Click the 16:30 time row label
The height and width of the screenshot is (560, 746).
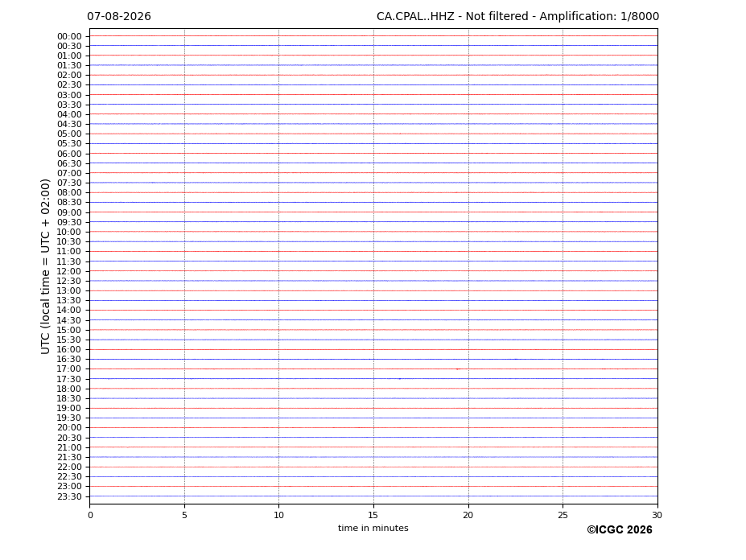pyautogui.click(x=69, y=359)
